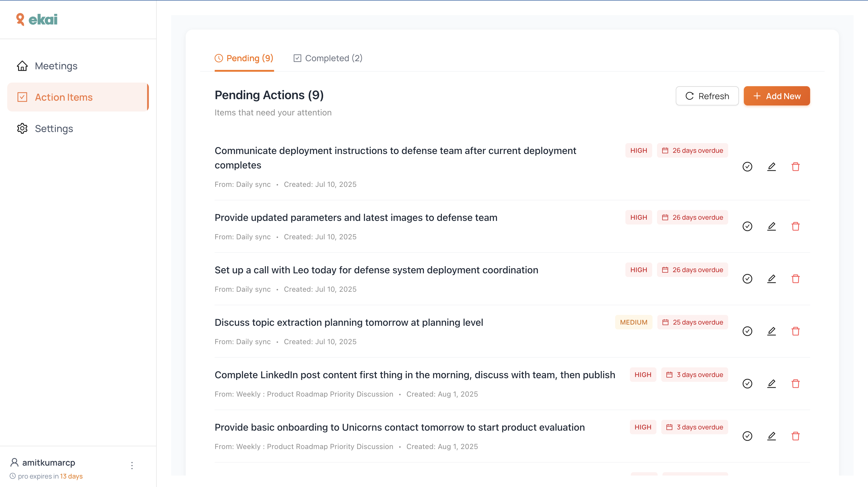
Task: Open Meetings in the sidebar
Action: click(56, 66)
